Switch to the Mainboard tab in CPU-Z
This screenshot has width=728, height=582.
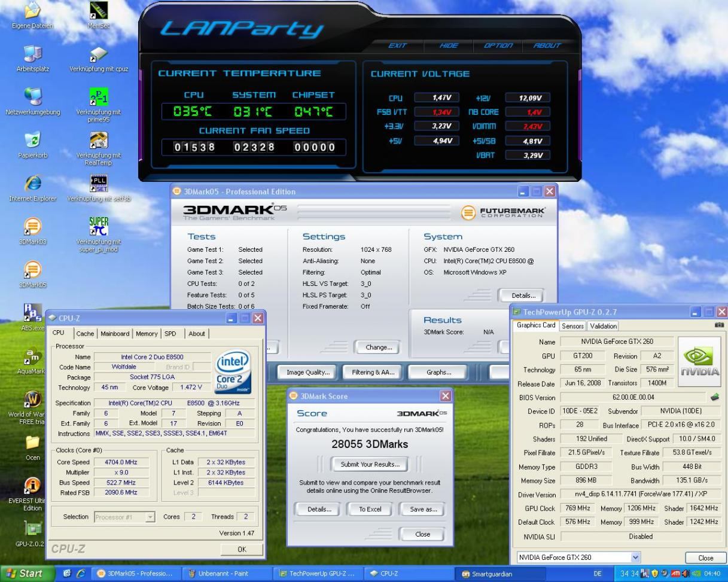[x=115, y=334]
